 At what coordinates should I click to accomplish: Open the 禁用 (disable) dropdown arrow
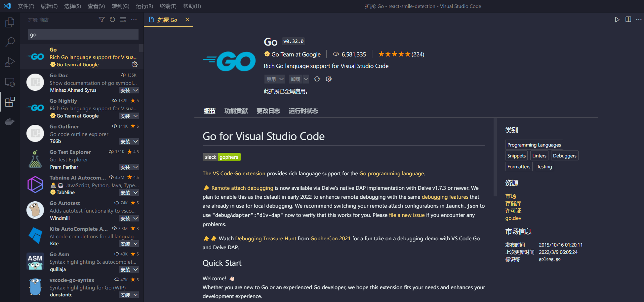[x=281, y=79]
